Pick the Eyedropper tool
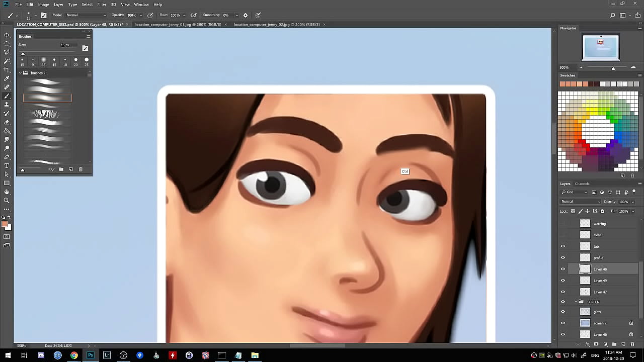644x362 pixels. [x=7, y=78]
